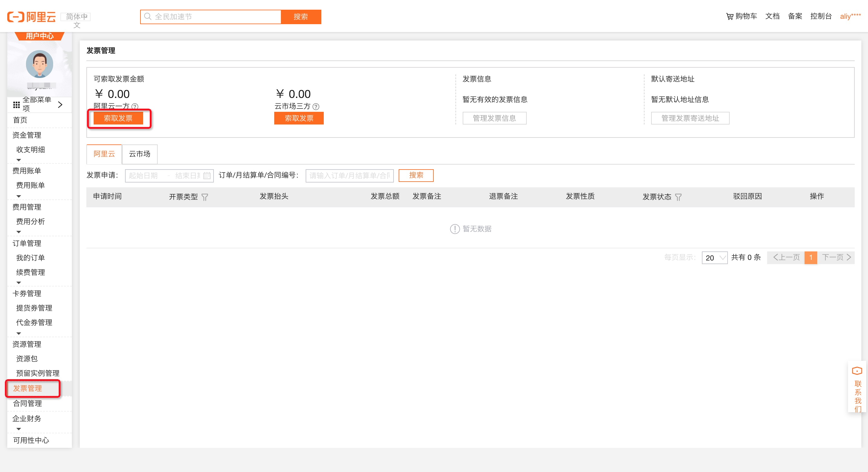This screenshot has width=868, height=472.
Task: Switch to the 云市场 tab
Action: 140,154
